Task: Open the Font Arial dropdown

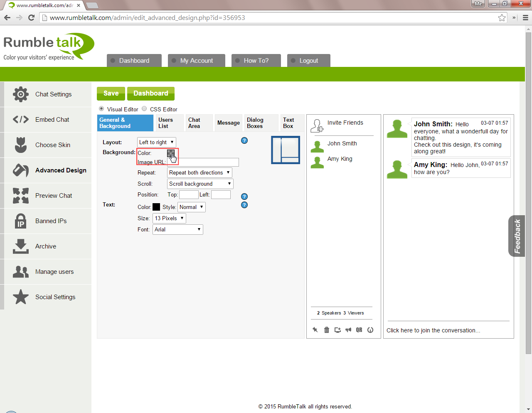Action: (x=178, y=229)
